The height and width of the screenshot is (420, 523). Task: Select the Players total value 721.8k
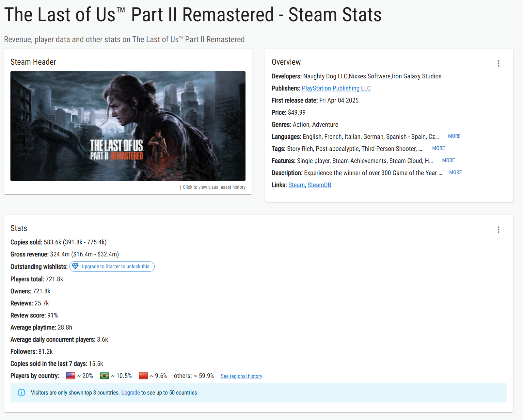[54, 279]
